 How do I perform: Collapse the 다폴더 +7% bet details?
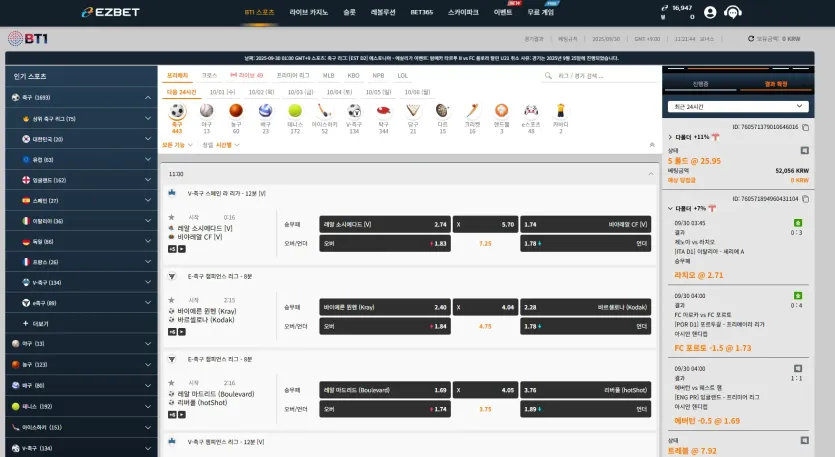[x=670, y=208]
